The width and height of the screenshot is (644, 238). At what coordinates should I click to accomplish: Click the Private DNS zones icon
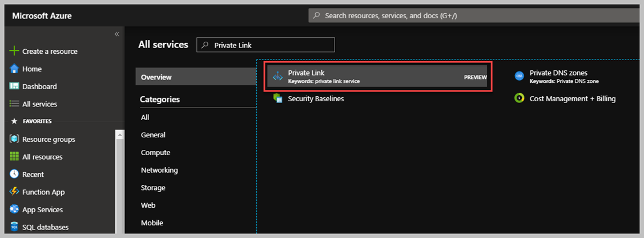click(x=519, y=76)
